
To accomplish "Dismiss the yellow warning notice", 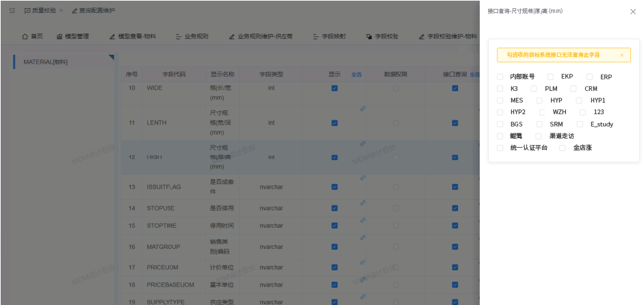I will coord(622,55).
